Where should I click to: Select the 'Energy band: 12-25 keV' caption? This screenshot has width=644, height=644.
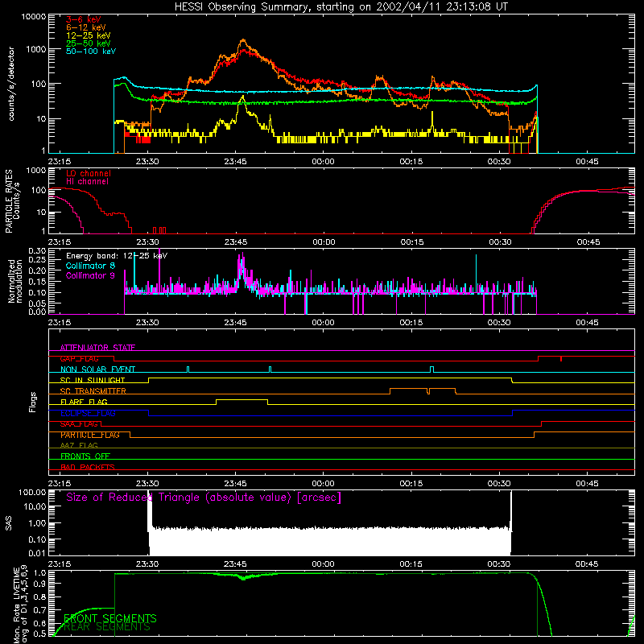click(x=117, y=256)
